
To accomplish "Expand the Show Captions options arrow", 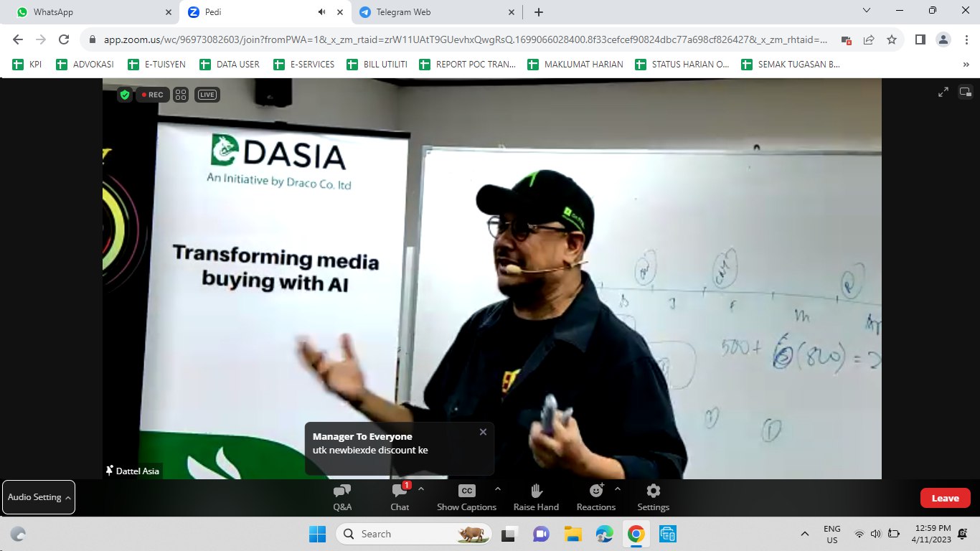I will (498, 489).
